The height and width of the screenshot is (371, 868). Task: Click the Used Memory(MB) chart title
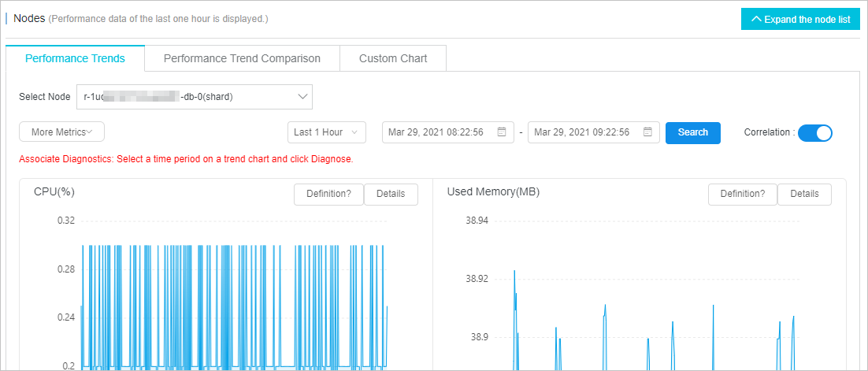(493, 192)
